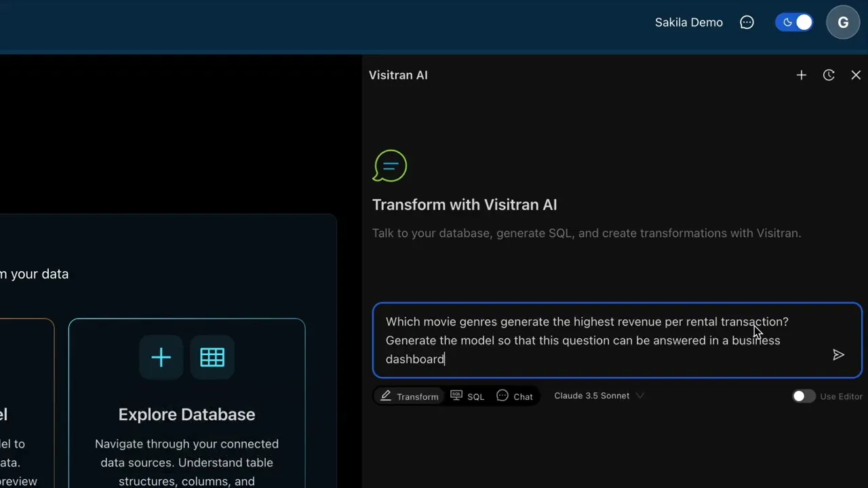Viewport: 868px width, 488px height.
Task: Switch to Chat mode tab
Action: pos(515,396)
